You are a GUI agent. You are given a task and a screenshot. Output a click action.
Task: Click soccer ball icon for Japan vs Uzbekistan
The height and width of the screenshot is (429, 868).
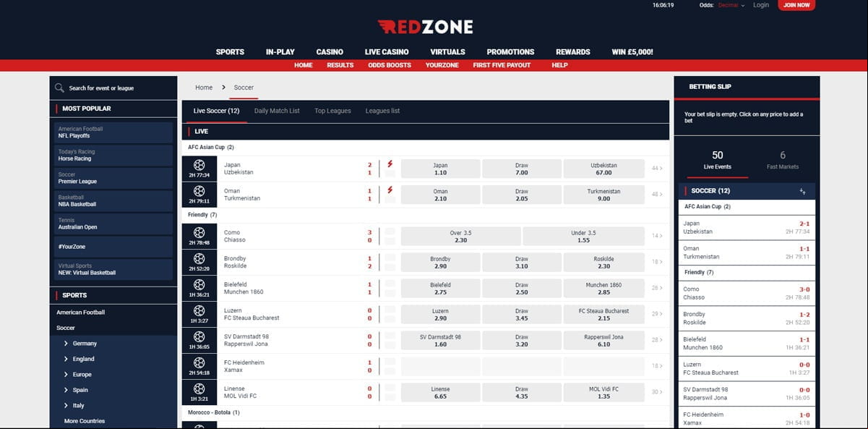click(x=199, y=165)
